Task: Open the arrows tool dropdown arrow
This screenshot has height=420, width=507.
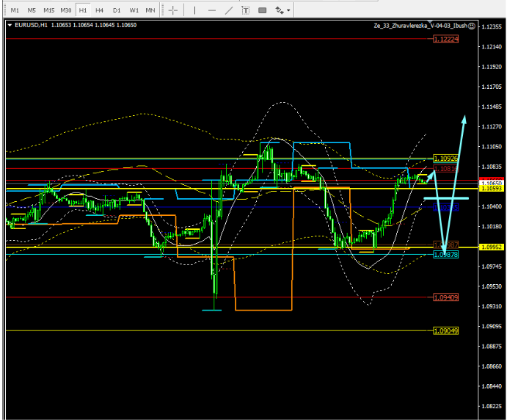Action: point(288,10)
